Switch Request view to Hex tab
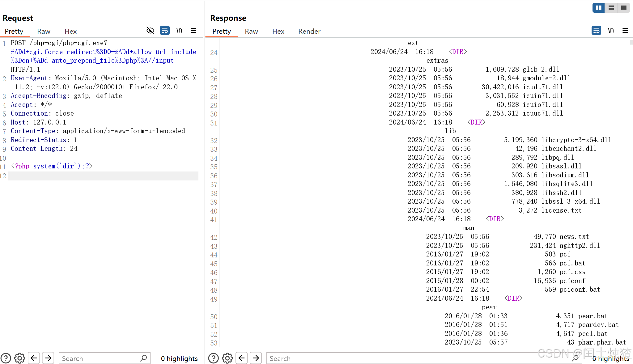 coord(70,31)
